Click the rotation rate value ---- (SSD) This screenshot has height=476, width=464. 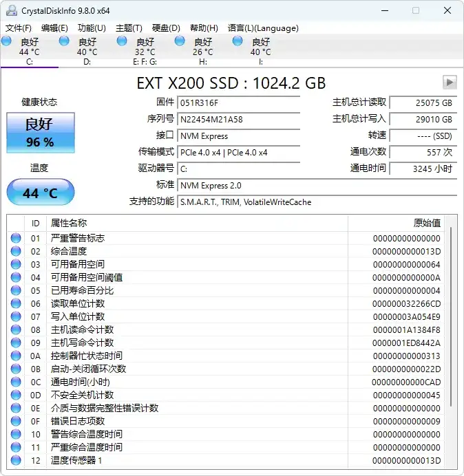pos(423,136)
